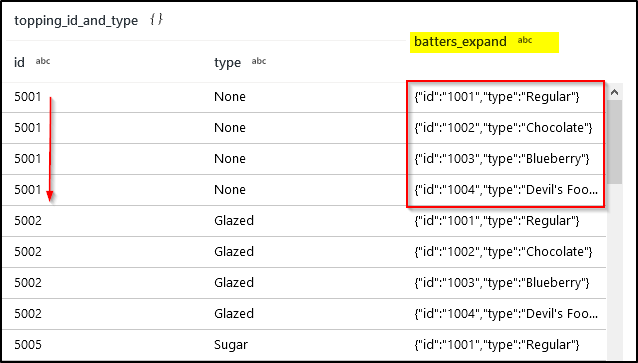The image size is (638, 363).
Task: Select the batters_expand column header
Action: point(460,42)
